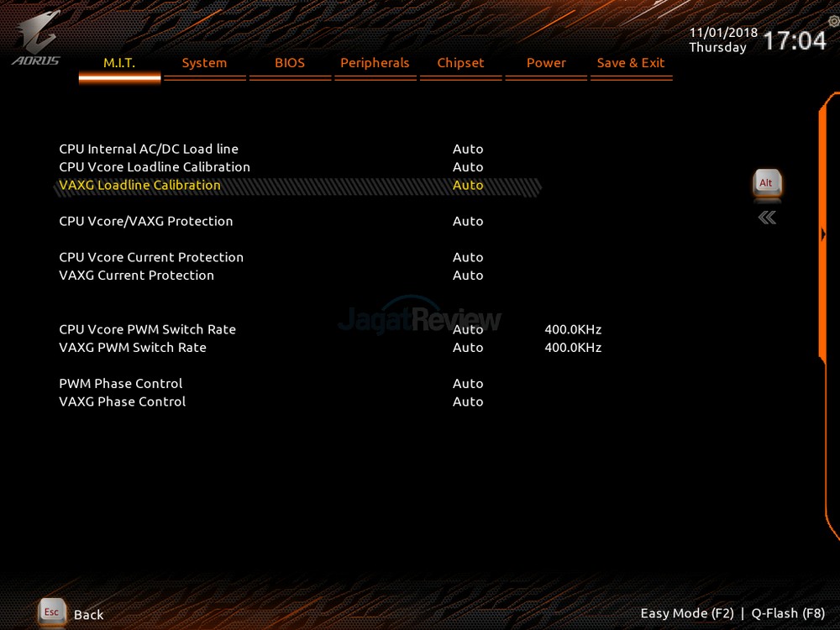
Task: Select CPU Internal AC/DC Load line option
Action: (149, 149)
